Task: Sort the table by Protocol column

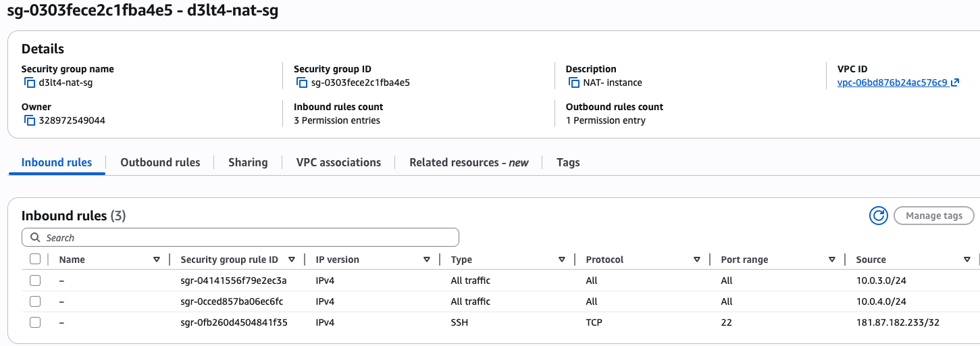Action: pos(697,259)
